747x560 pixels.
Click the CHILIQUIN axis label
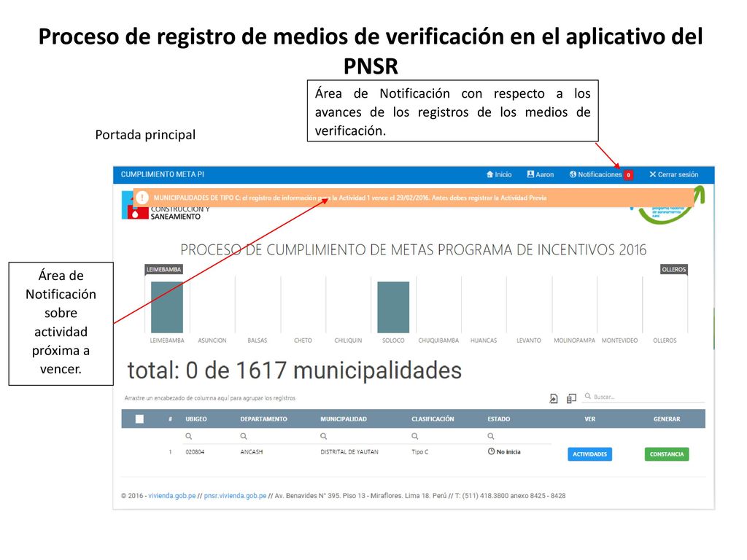click(x=348, y=341)
